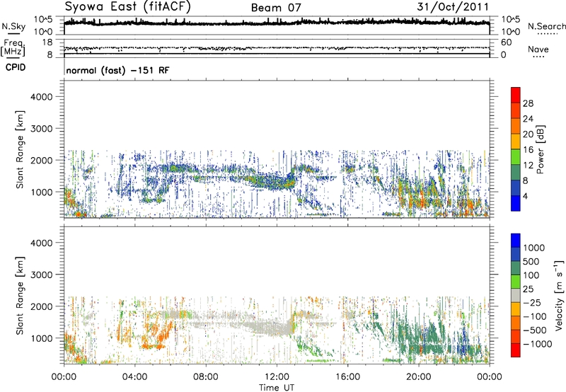
Task: Click the 'N.Search' legend label
Action: coord(546,26)
